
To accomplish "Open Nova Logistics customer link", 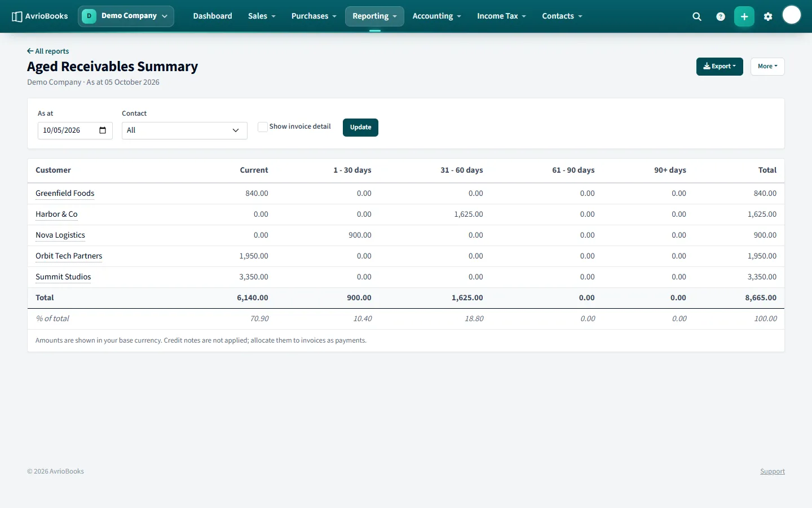I will 60,235.
